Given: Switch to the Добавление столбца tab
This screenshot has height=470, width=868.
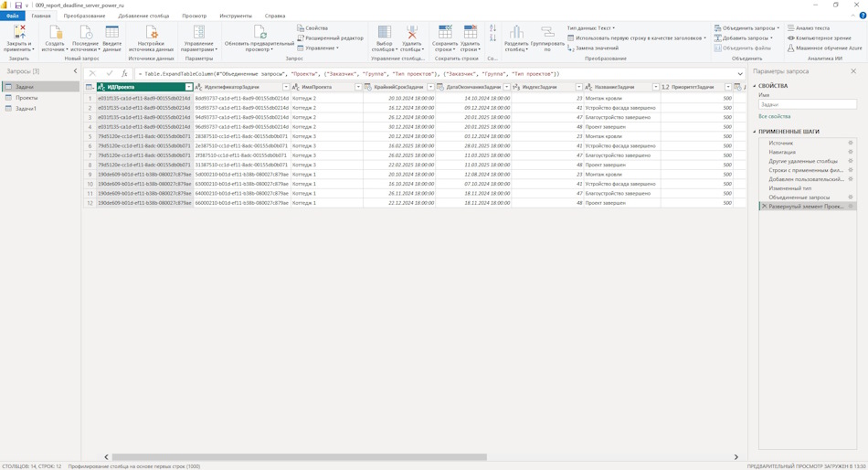Looking at the screenshot, I should pyautogui.click(x=143, y=16).
